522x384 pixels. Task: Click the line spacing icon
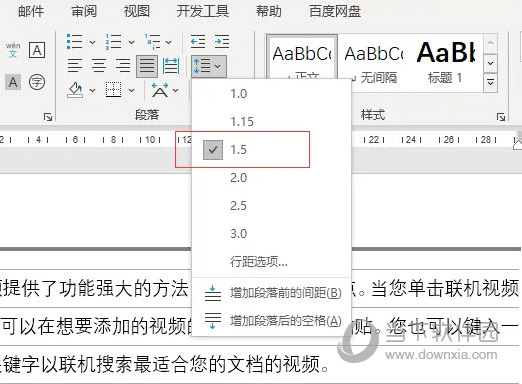point(202,66)
